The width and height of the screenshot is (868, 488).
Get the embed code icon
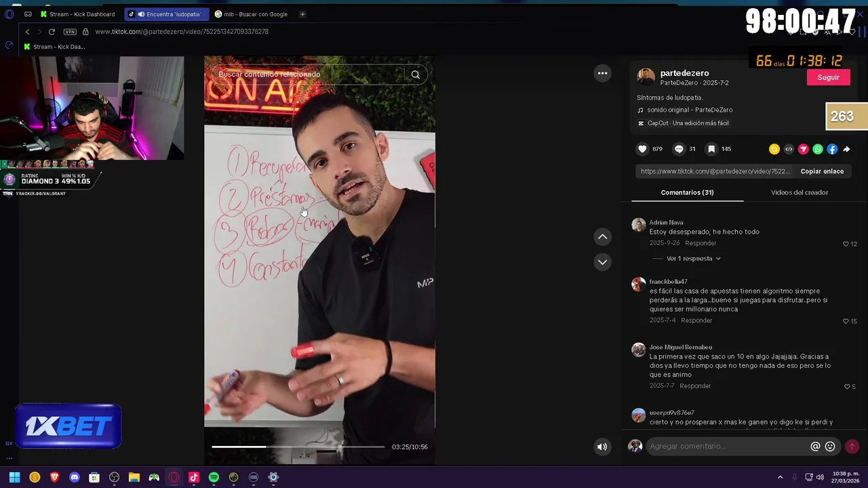point(789,149)
